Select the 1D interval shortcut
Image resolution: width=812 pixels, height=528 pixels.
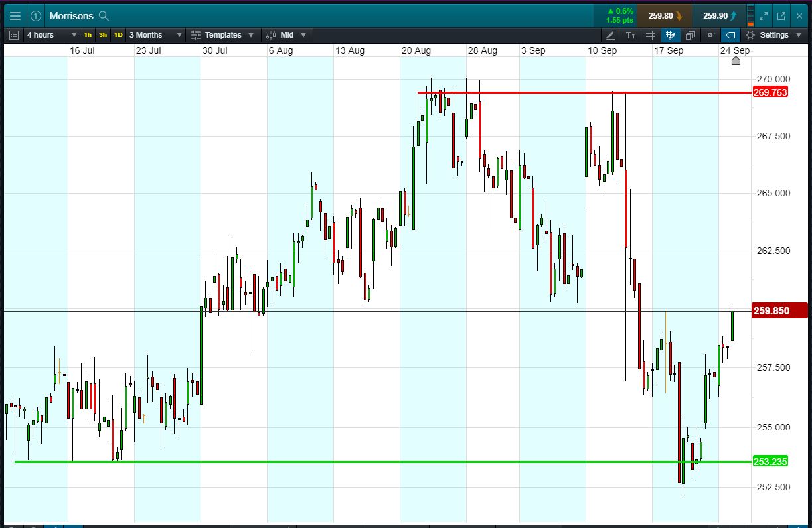tap(118, 35)
